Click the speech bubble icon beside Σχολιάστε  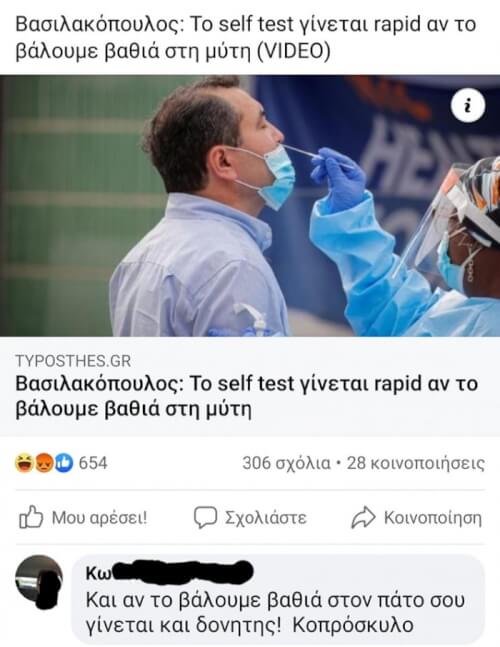click(x=205, y=517)
